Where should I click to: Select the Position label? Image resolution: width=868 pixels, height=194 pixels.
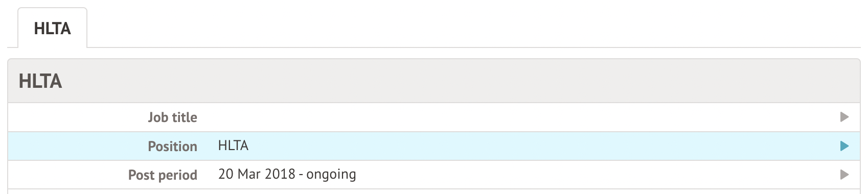[172, 146]
